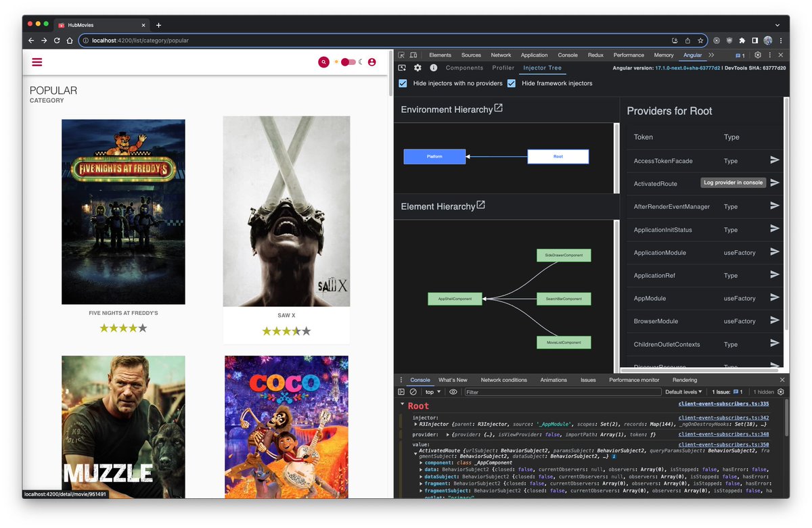Screen dimensions: 812x528
Task: Log ApplicationModule provider in console
Action: point(775,251)
